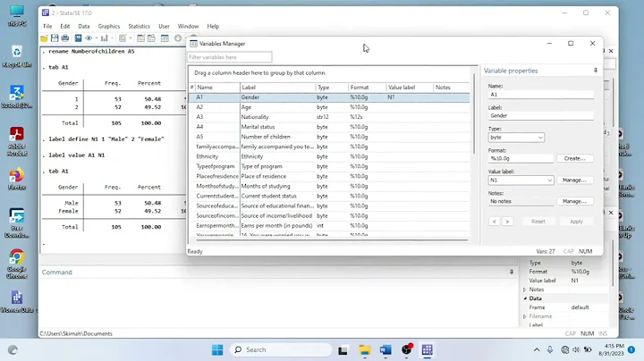644x361 pixels.
Task: Click the Stata icon on the taskbar
Action: pos(428,350)
